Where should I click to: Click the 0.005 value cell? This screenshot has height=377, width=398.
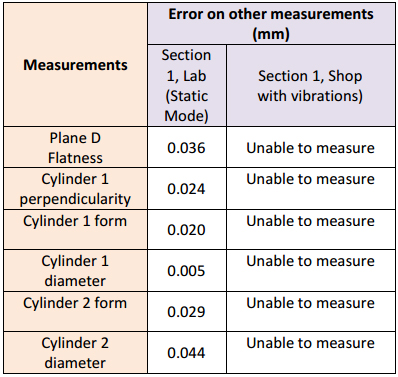click(187, 271)
